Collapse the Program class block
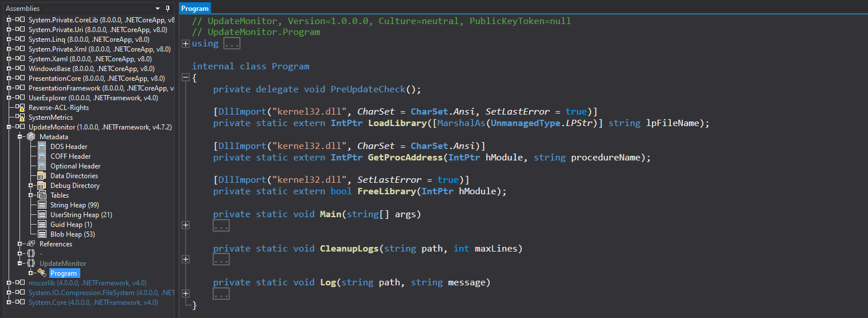This screenshot has width=868, height=318. (x=185, y=77)
